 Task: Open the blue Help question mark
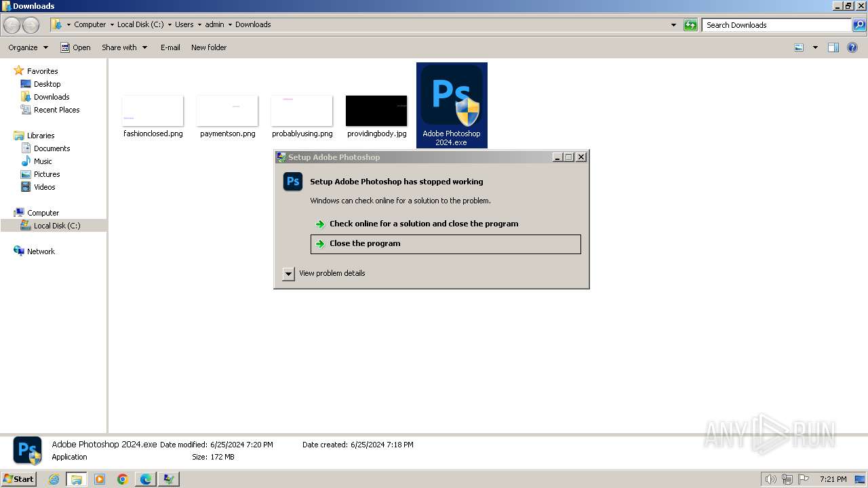853,47
